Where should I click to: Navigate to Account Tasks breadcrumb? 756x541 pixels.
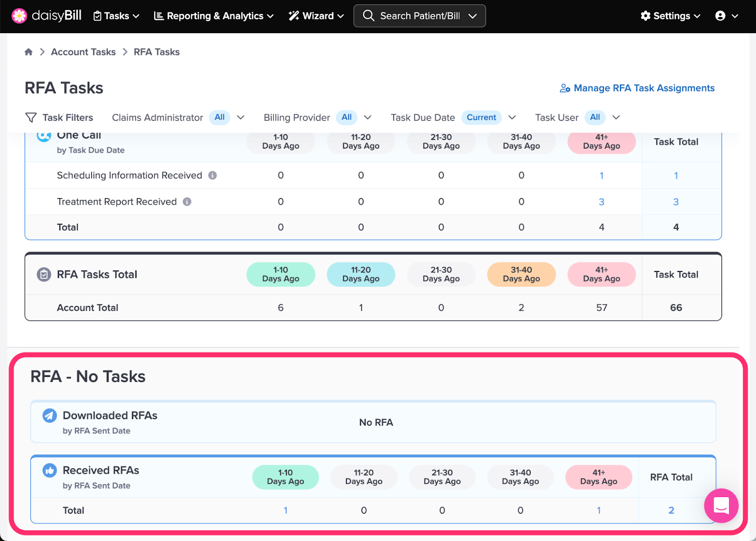coord(83,52)
